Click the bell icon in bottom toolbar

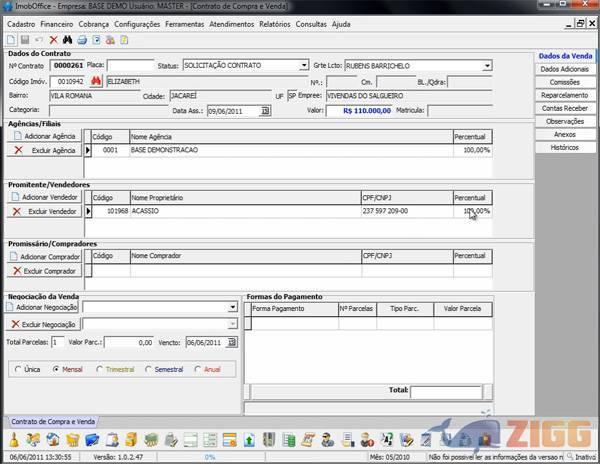(14, 440)
